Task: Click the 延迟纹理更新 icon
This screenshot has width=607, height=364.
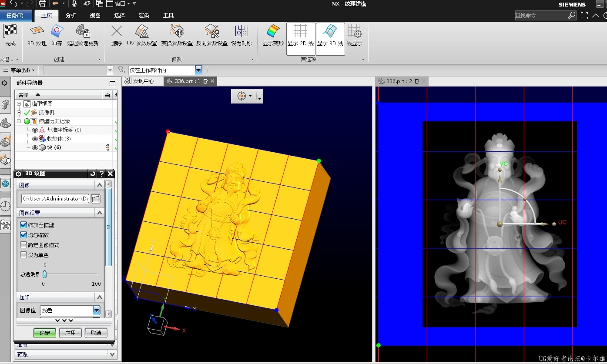Action: [83, 31]
